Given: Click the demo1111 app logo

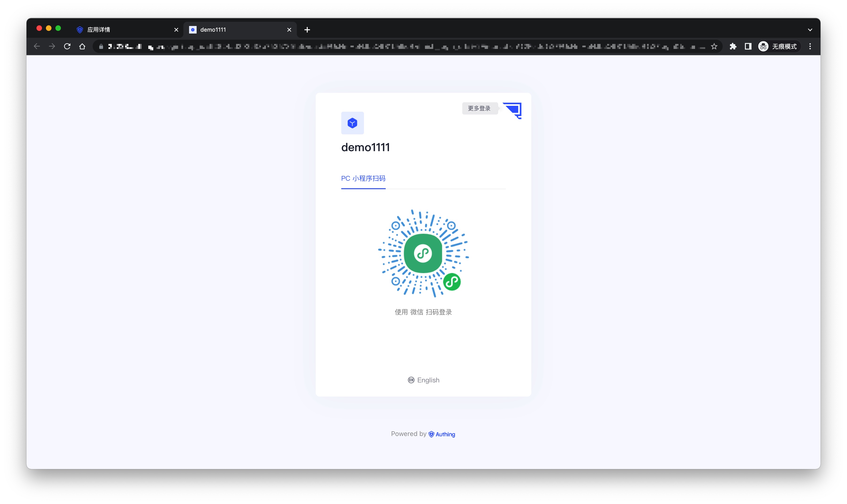Looking at the screenshot, I should click(352, 123).
